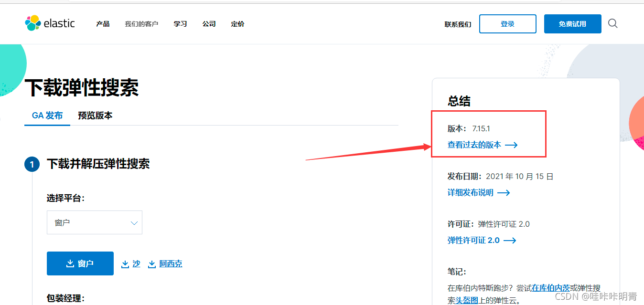Click the 阿西克 download link
Screen dimensions: 644x305
click(171, 263)
